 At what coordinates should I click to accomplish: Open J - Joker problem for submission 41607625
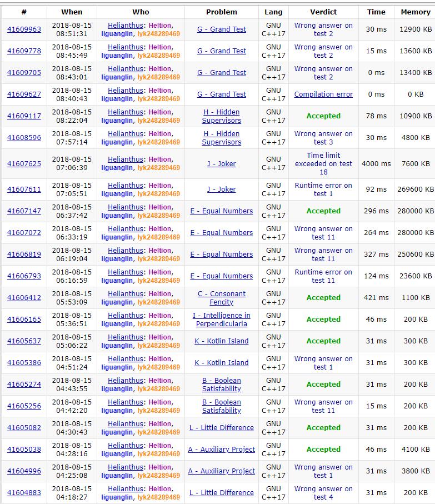[x=222, y=164]
